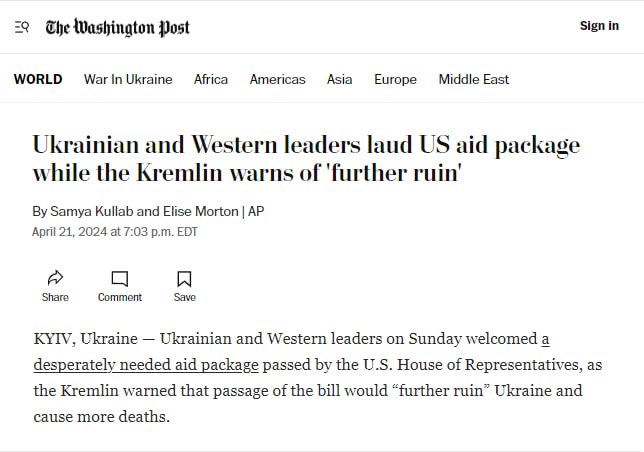Open the WORLD section heading
The height and width of the screenshot is (452, 644).
pos(38,79)
